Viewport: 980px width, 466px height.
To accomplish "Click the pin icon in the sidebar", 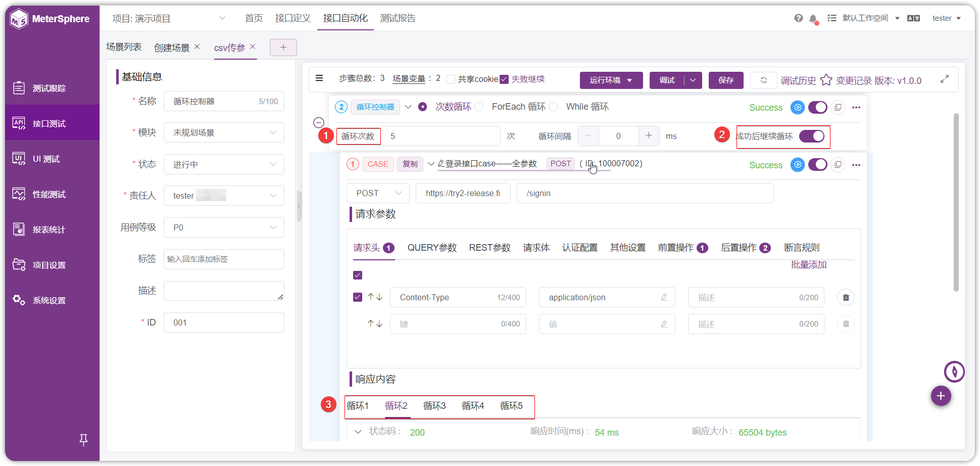I will point(84,440).
